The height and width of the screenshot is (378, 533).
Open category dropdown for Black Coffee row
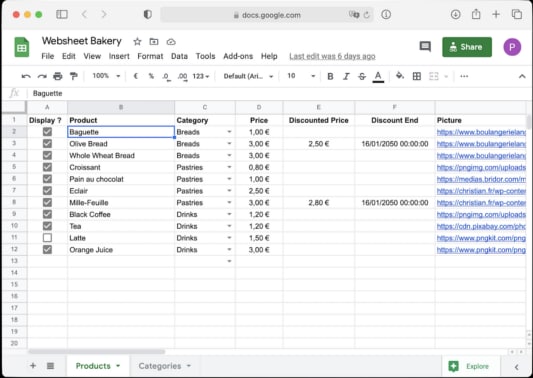point(229,214)
